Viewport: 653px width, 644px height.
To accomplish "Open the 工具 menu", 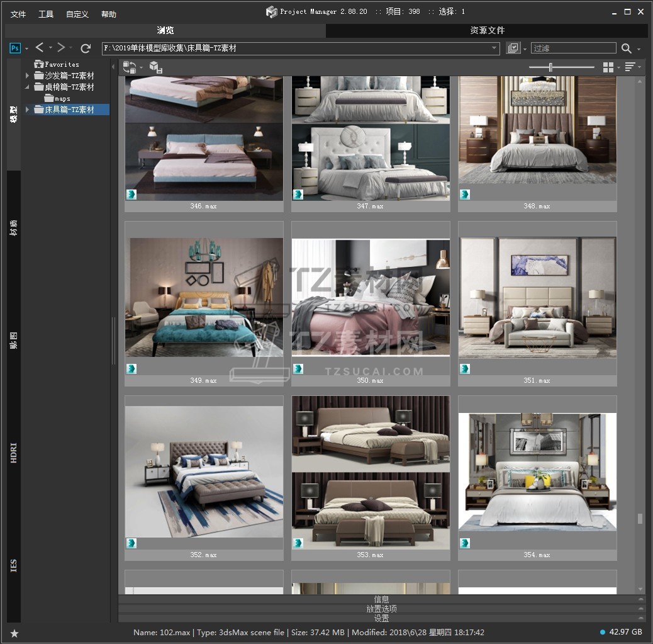I will coord(46,14).
